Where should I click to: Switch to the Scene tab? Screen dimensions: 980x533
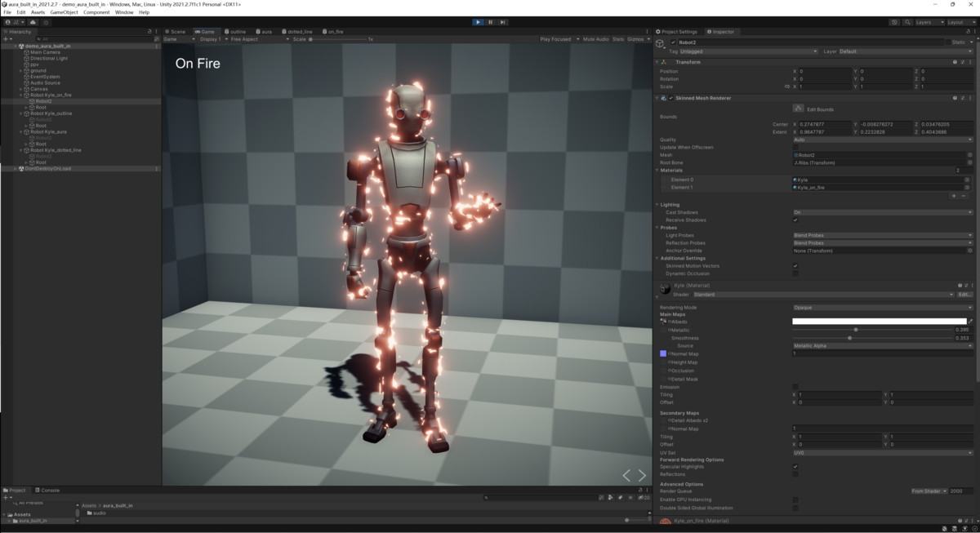(x=178, y=31)
